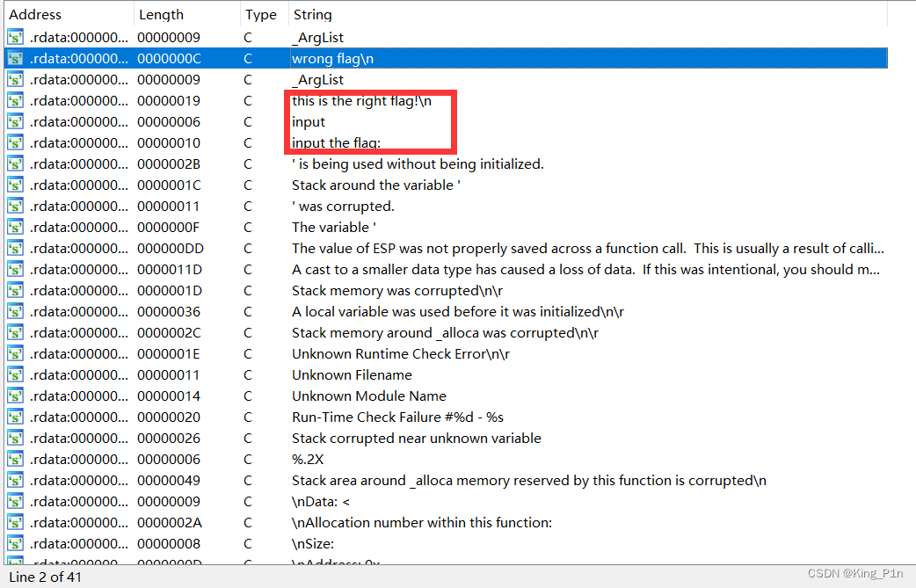
Task: Select the 'The variable' string
Action: coord(333,227)
